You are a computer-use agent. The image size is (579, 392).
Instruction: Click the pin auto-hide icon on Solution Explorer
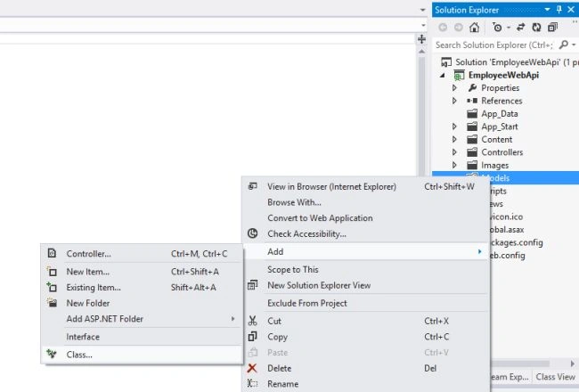pos(559,10)
